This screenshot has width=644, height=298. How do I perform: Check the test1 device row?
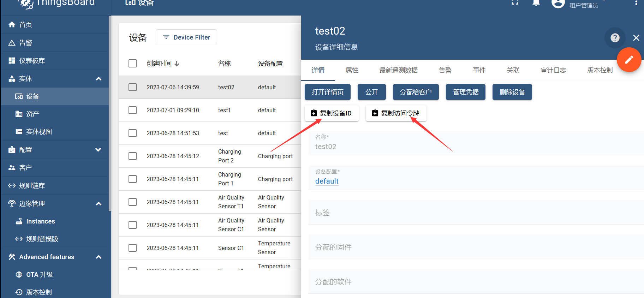[133, 110]
